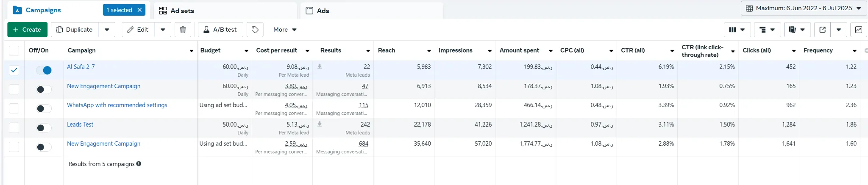The image size is (868, 185).
Task: Click download icon in Al Safa 2-7 results
Action: [320, 66]
